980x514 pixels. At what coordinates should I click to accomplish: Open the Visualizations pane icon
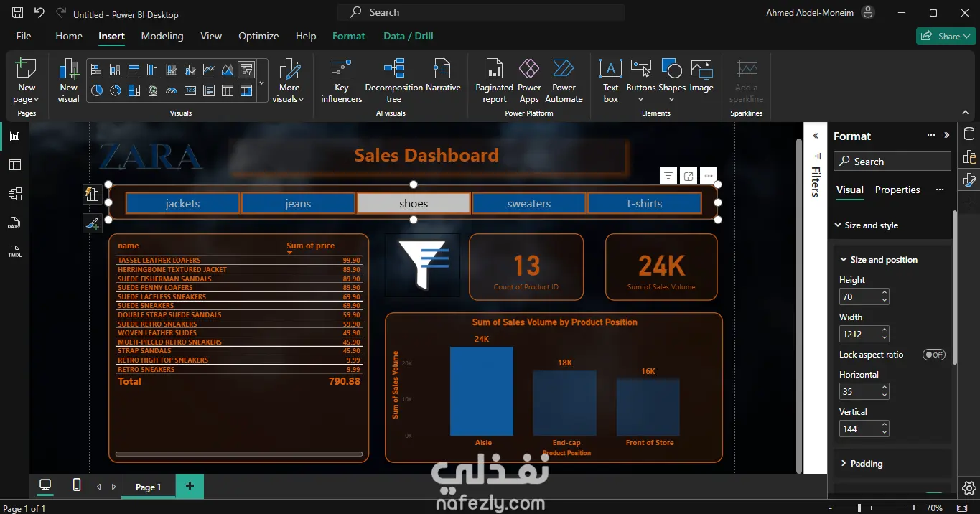(969, 156)
